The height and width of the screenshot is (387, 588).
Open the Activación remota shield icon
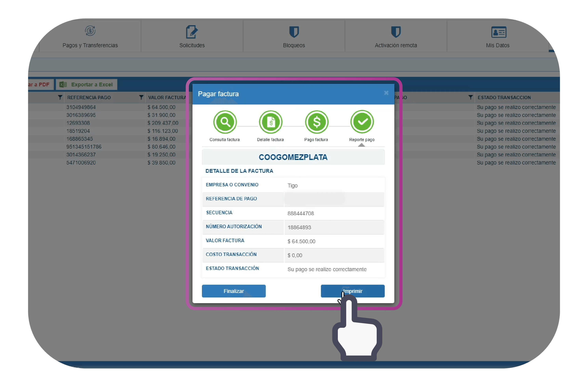[x=396, y=32]
